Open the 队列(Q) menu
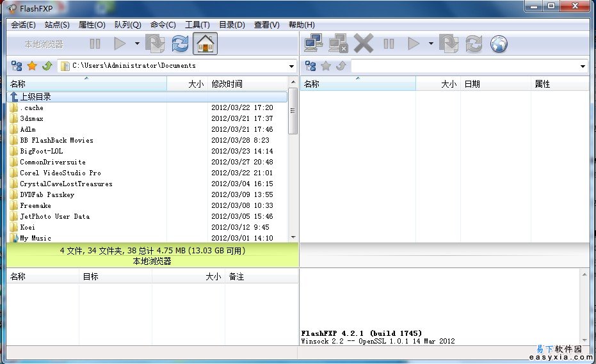Screen dimensions: 596x364 [128, 25]
